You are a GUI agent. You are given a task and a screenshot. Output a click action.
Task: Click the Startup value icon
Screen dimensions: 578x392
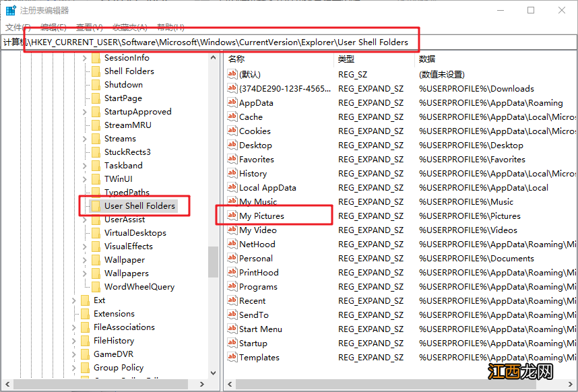point(232,343)
